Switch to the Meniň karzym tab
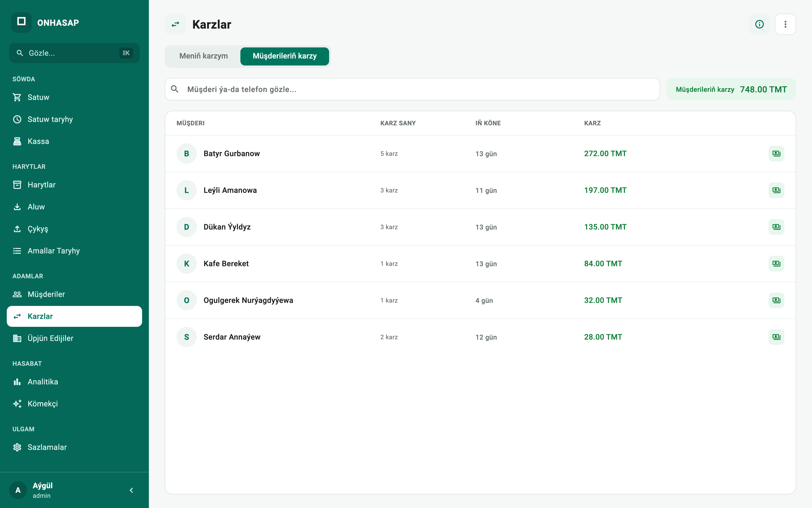Viewport: 812px width, 508px height. (203, 56)
